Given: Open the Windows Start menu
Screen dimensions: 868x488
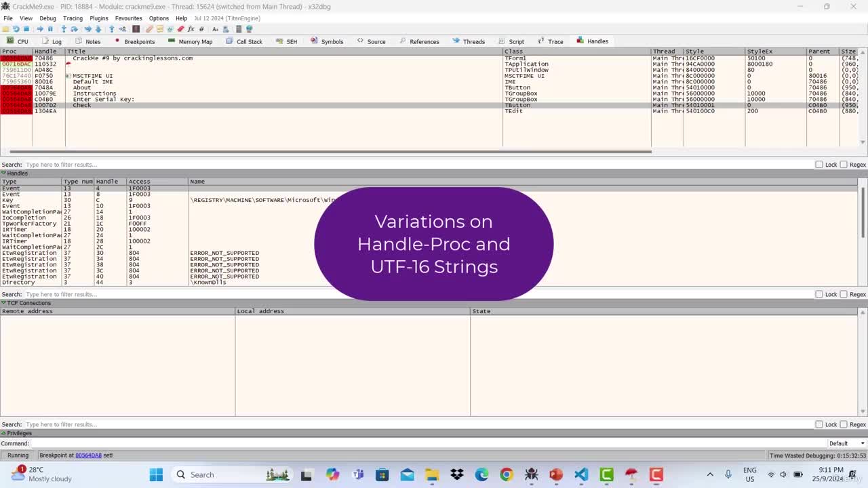Looking at the screenshot, I should coord(156,474).
